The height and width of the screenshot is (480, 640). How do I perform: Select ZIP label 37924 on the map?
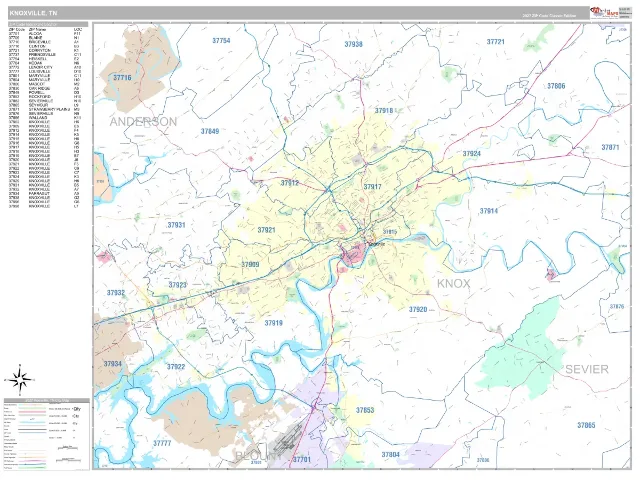471,154
